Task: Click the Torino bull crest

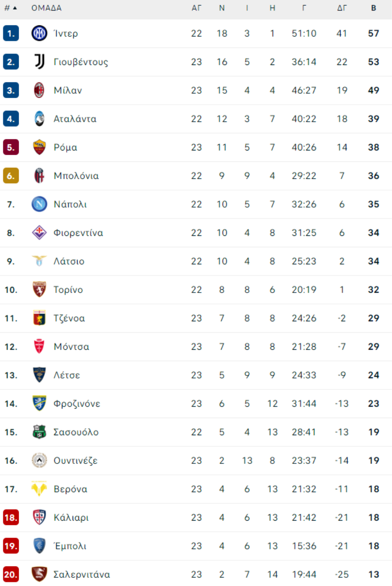Action: point(39,289)
